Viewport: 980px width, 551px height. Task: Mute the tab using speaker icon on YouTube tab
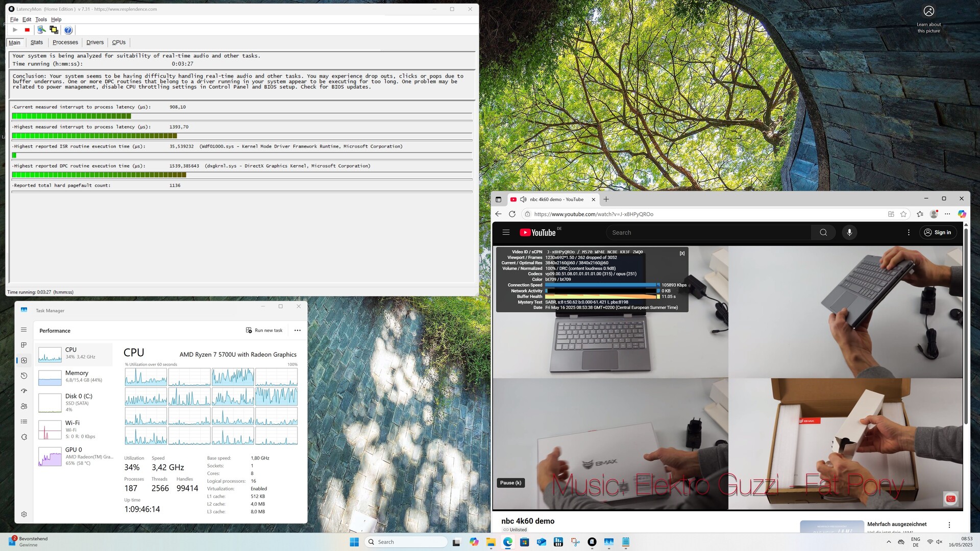pyautogui.click(x=523, y=199)
